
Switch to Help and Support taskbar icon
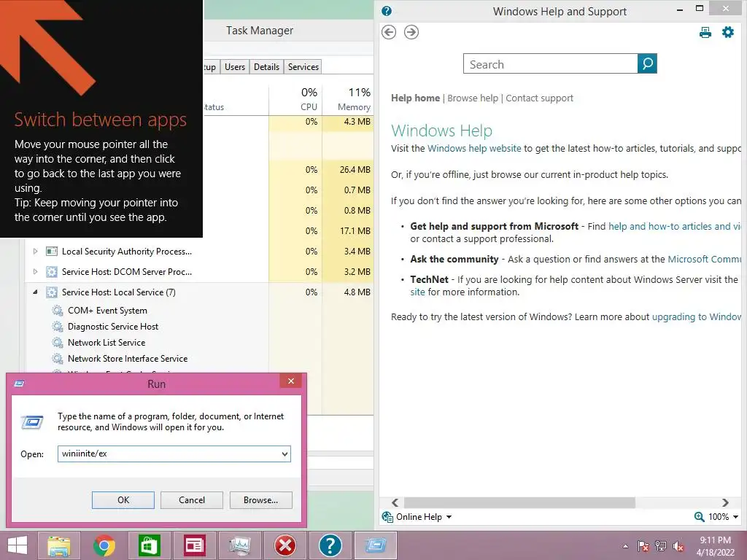[330, 545]
